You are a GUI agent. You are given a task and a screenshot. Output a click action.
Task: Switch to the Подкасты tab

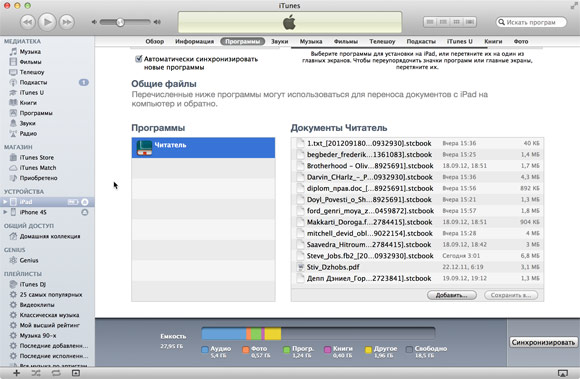pos(421,41)
